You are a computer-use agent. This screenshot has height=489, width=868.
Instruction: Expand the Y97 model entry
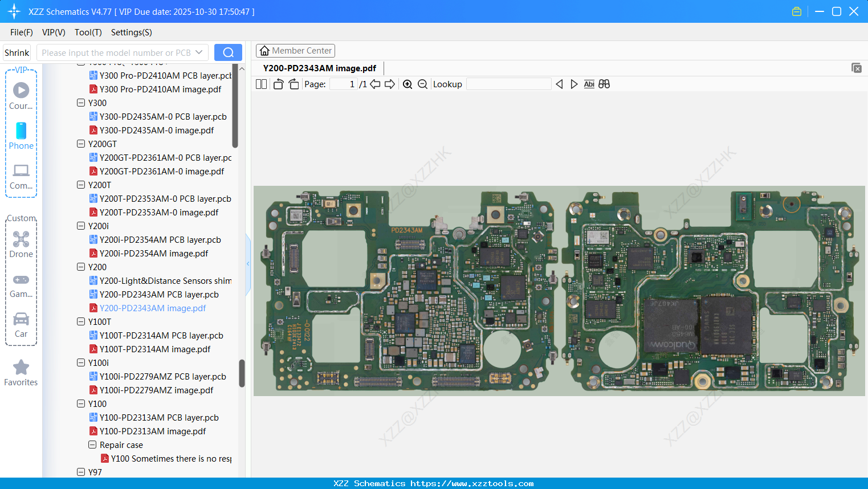[x=81, y=472]
